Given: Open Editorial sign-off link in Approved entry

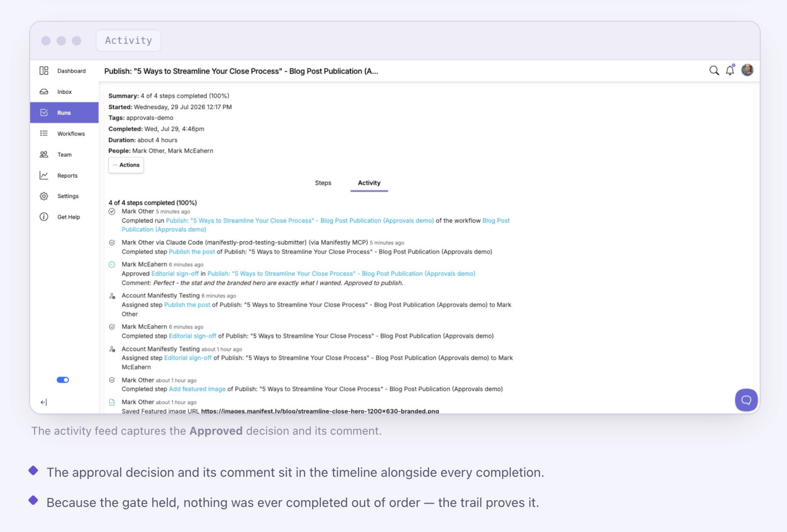Looking at the screenshot, I should pos(175,274).
